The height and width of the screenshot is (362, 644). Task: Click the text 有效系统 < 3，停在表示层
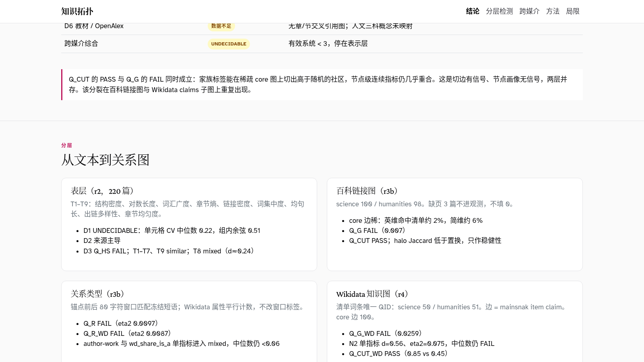coord(328,43)
